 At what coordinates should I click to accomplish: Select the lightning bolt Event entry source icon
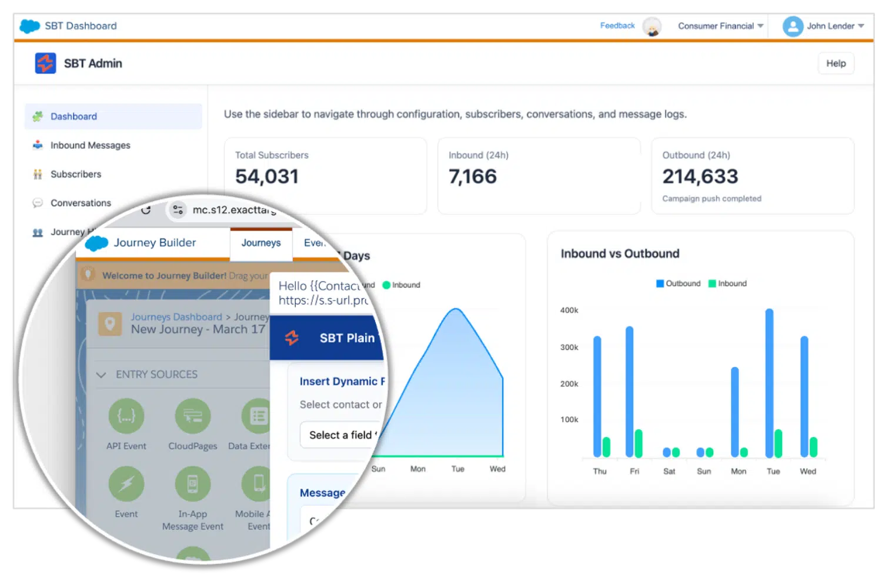tap(126, 484)
